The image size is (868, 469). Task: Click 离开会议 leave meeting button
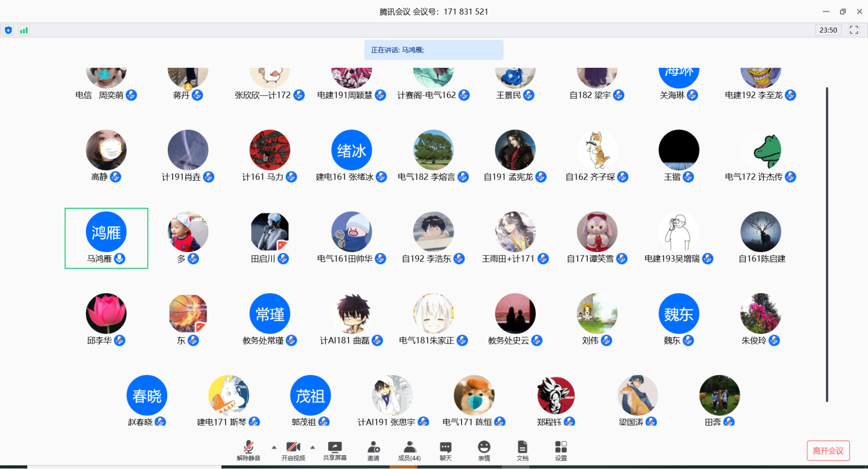click(x=828, y=450)
